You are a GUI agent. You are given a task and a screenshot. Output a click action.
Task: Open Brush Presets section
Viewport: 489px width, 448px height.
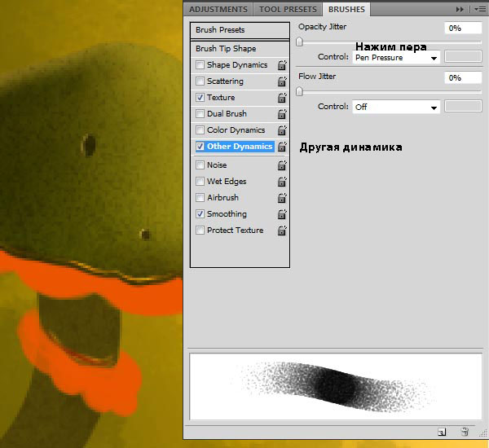(240, 30)
